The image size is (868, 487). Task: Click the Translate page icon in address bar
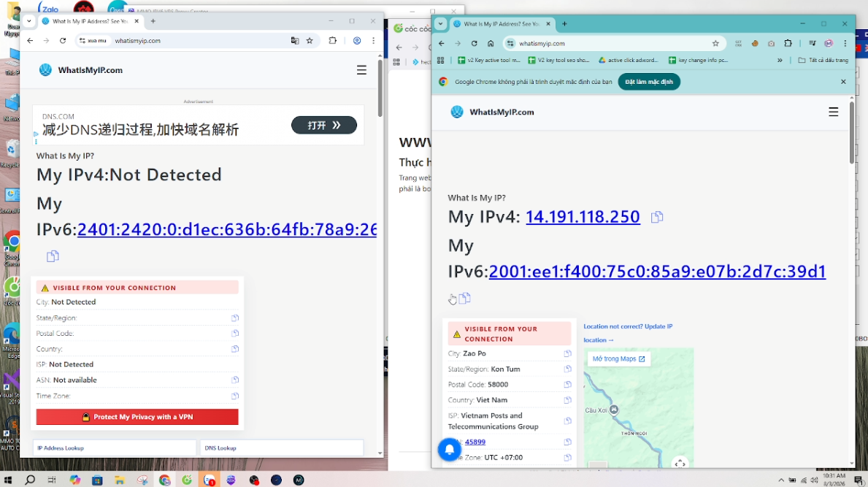(295, 41)
